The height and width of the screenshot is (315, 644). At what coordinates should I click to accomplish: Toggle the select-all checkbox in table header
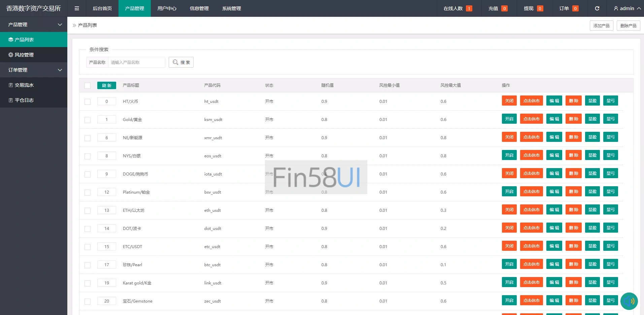88,86
